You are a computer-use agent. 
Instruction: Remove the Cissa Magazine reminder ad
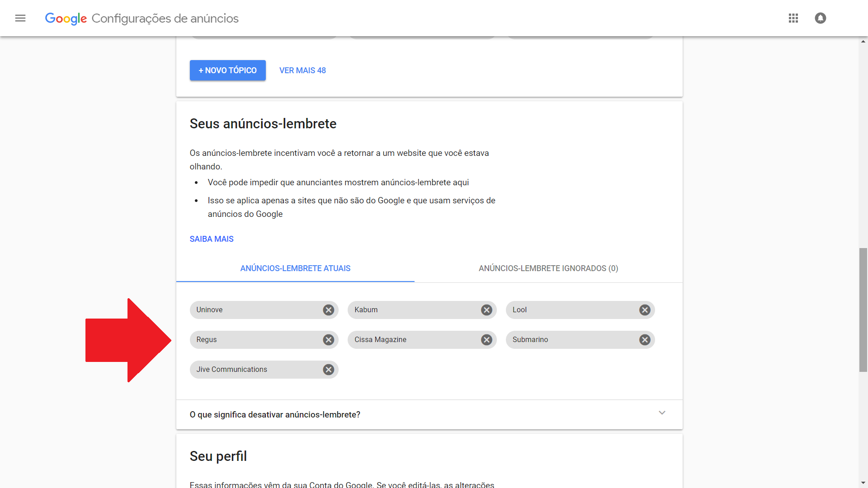coord(487,340)
